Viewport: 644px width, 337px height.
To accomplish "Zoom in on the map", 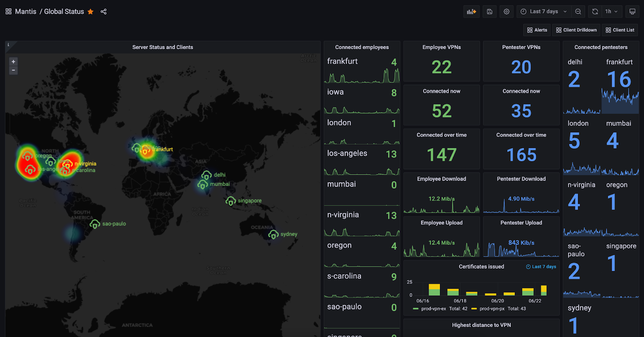I will coord(13,62).
